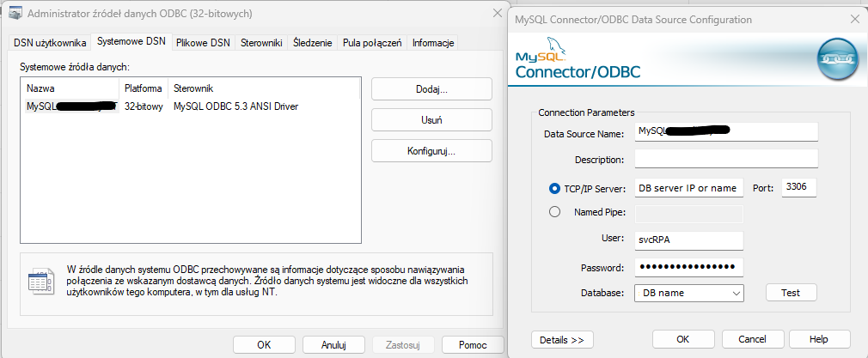This screenshot has height=358, width=868.
Task: Click the User field with svcRPA
Action: coord(688,240)
